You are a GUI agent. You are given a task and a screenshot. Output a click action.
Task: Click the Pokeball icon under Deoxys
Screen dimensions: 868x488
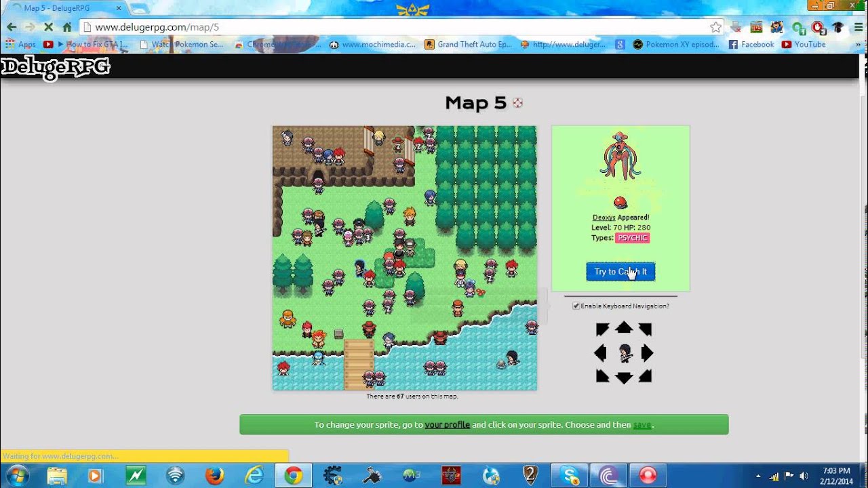pos(620,202)
